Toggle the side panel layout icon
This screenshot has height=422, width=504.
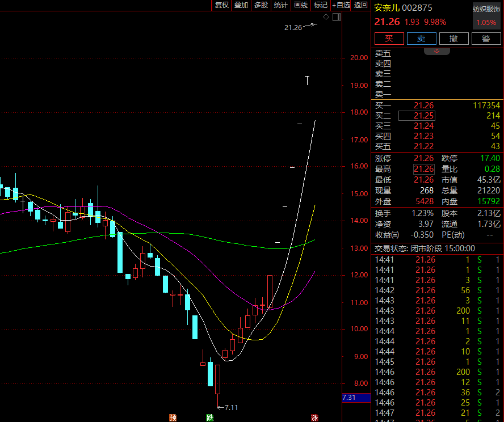pos(336,18)
